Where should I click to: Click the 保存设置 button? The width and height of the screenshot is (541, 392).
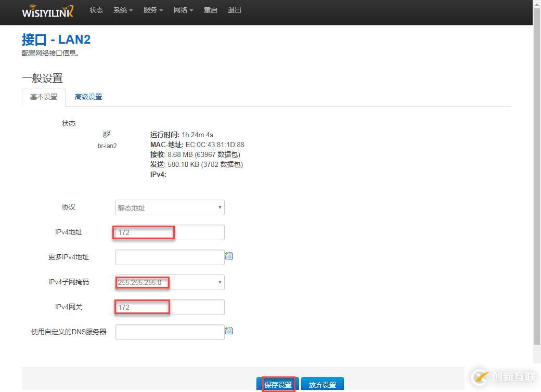tap(278, 385)
